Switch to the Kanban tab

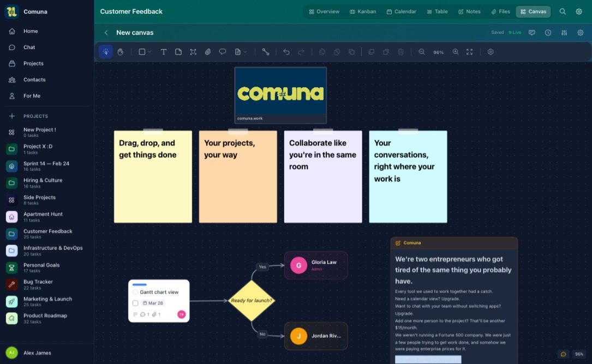tap(363, 11)
